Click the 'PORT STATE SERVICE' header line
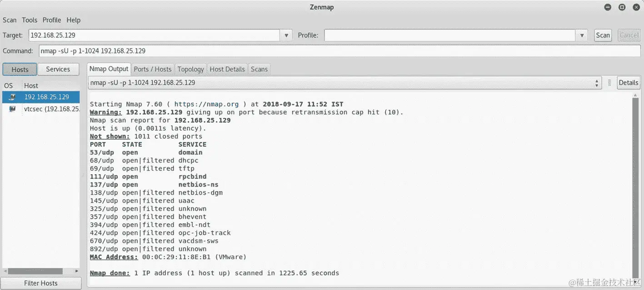 tap(148, 144)
